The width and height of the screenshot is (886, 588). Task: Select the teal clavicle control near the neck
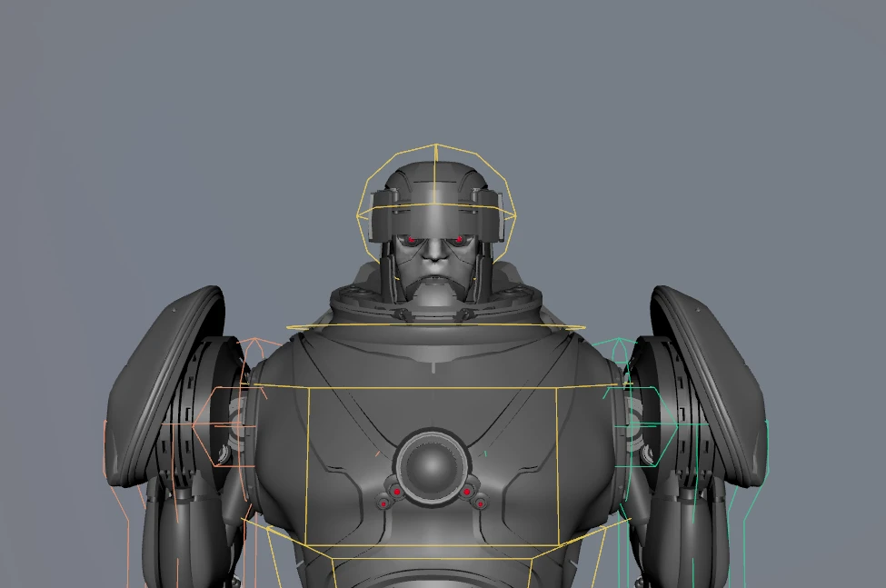pyautogui.click(x=620, y=341)
